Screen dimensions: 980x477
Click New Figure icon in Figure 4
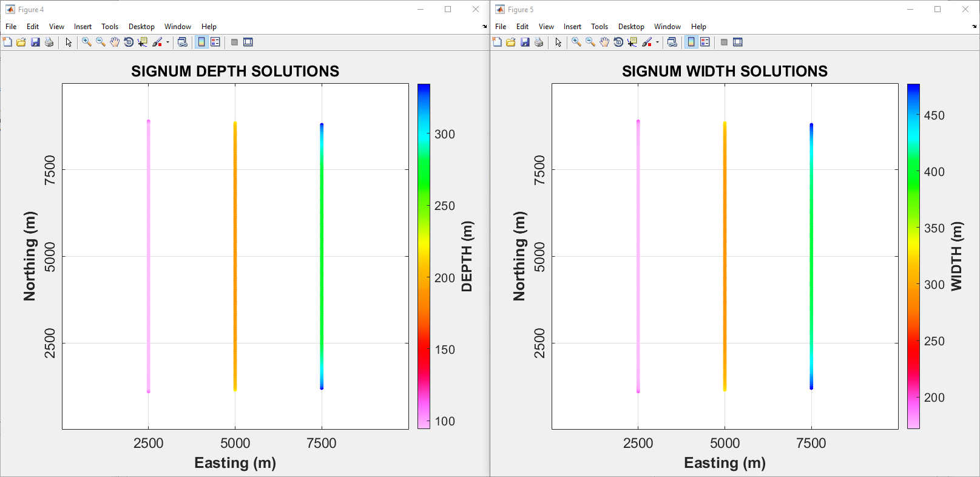7,42
